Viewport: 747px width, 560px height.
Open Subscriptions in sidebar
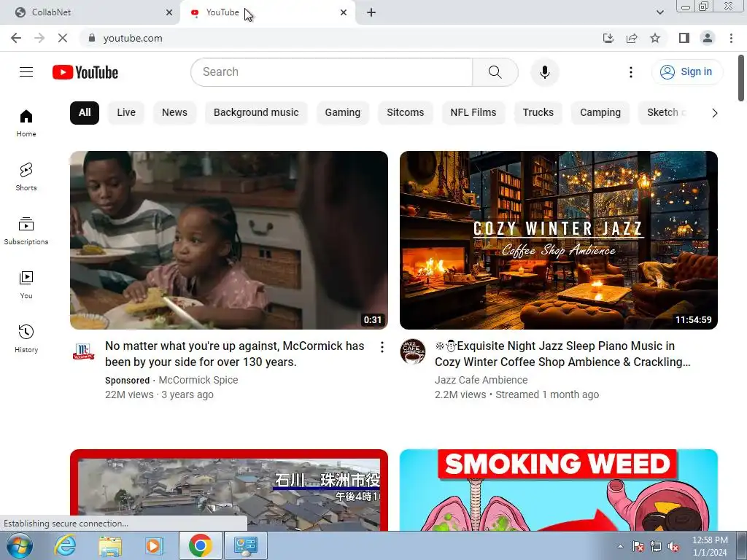pyautogui.click(x=26, y=231)
